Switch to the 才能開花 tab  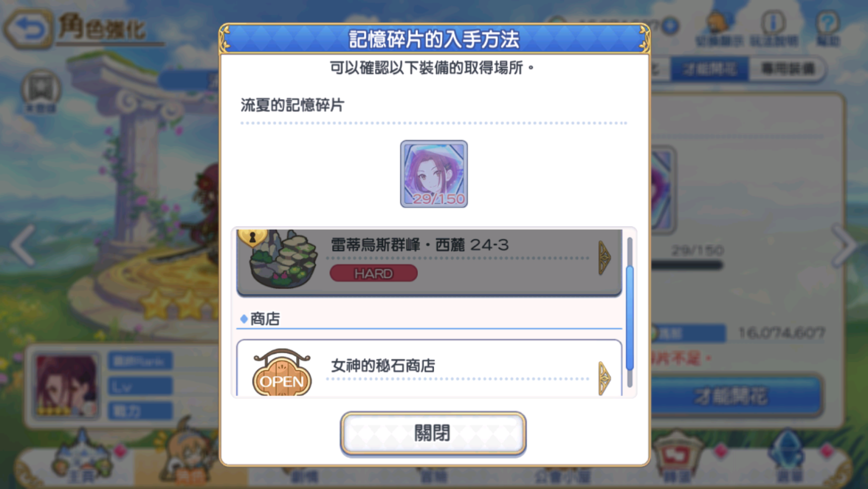710,69
